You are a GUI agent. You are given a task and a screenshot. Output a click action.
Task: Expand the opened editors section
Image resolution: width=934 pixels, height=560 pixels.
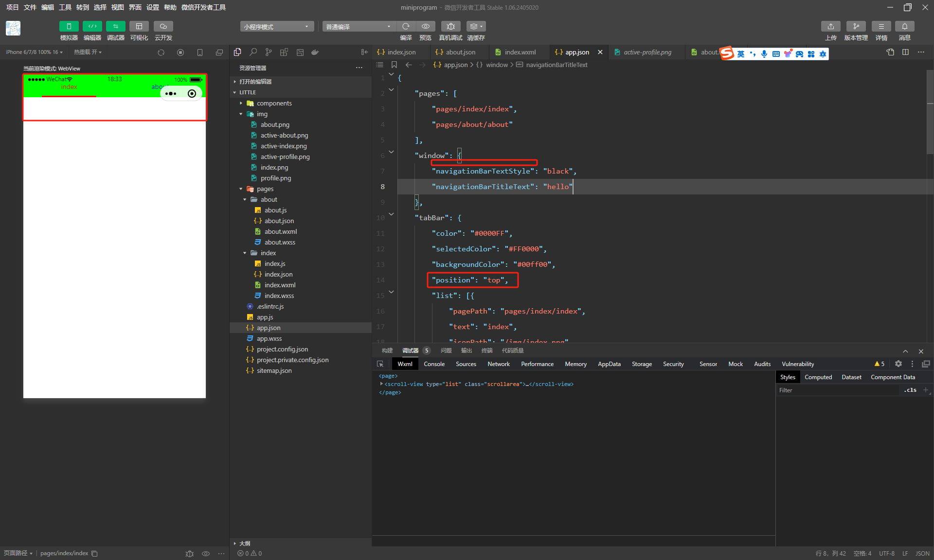click(x=301, y=81)
